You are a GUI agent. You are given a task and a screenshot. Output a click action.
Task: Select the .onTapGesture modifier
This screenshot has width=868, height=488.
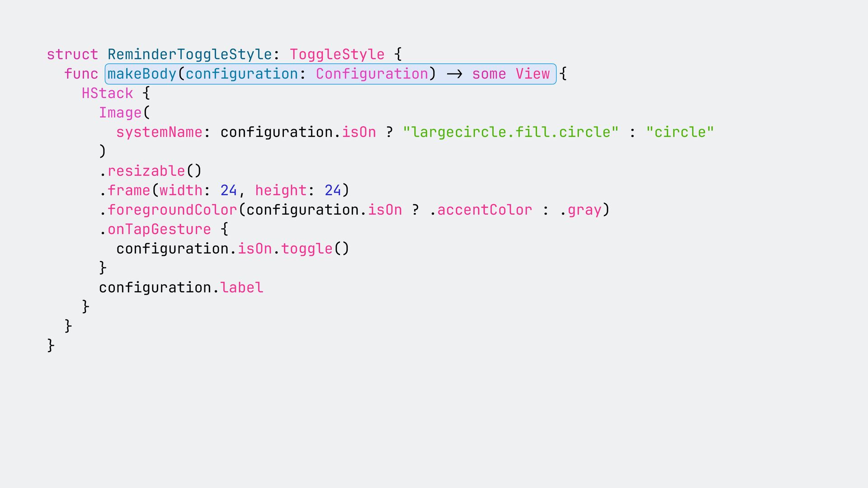(155, 229)
